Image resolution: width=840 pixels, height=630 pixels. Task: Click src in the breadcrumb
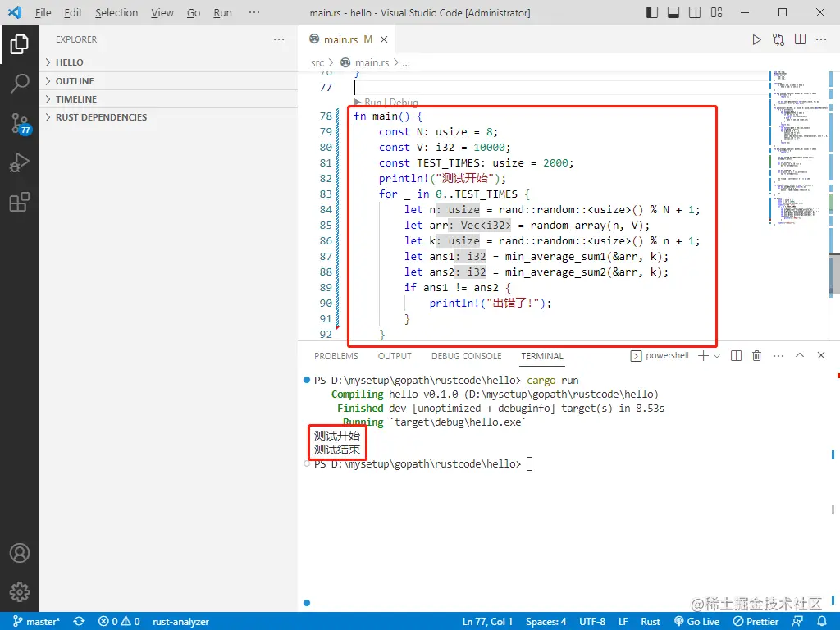[x=317, y=62]
